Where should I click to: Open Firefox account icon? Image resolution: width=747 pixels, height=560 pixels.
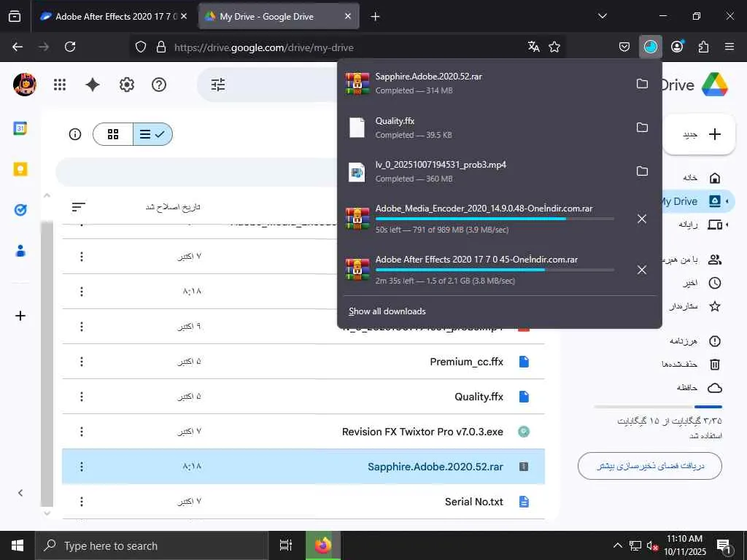677,47
